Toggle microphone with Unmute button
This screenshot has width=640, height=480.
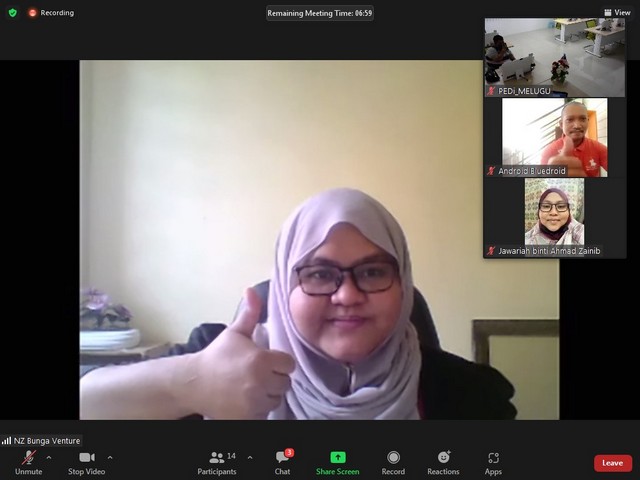coord(28,462)
